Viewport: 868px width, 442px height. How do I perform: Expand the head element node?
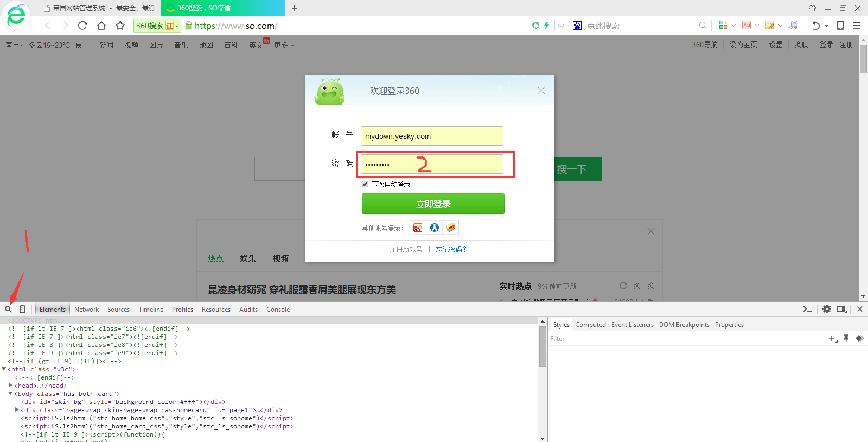click(10, 386)
